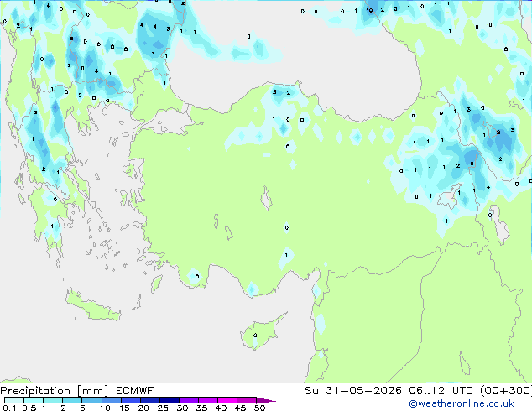Screen dimensions: 532x411
Task: Click the legend swatch between 15 and 20
Action: [x=131, y=400]
